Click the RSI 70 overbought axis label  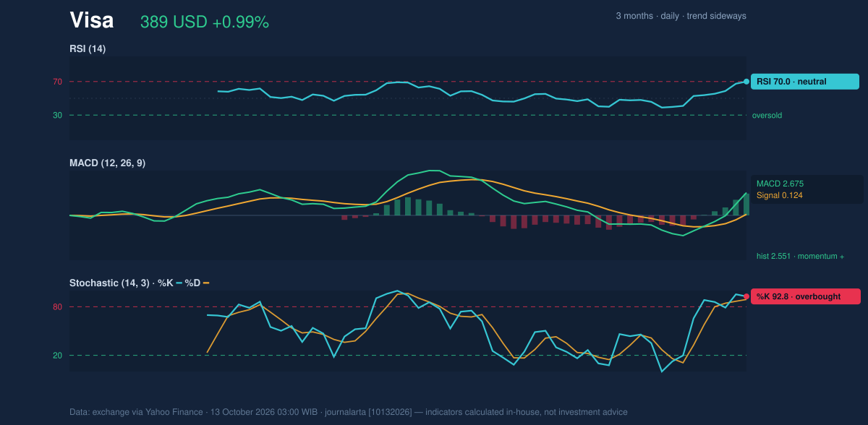click(x=57, y=82)
